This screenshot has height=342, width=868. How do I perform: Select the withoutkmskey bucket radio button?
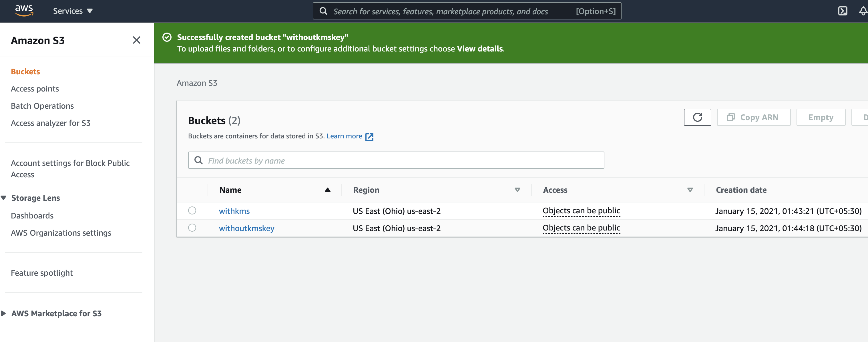tap(192, 228)
